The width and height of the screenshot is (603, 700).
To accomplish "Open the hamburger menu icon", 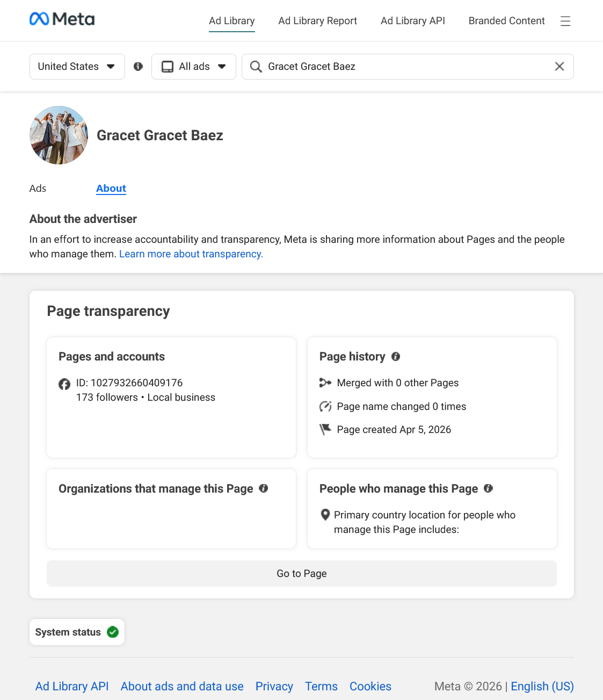I will point(565,21).
